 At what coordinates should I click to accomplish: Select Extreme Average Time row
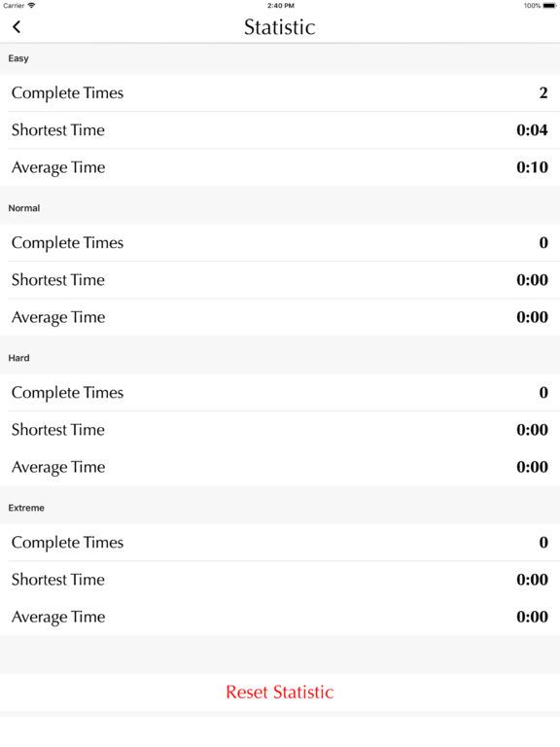tap(280, 617)
